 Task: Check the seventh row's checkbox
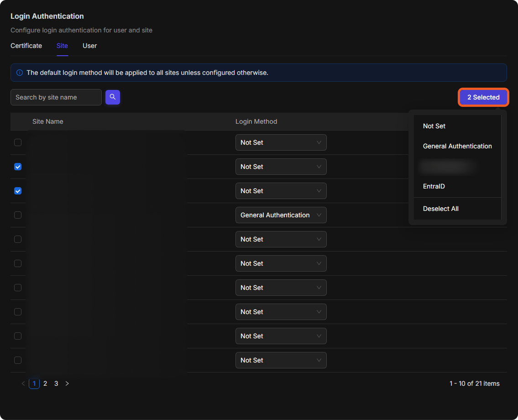click(18, 288)
